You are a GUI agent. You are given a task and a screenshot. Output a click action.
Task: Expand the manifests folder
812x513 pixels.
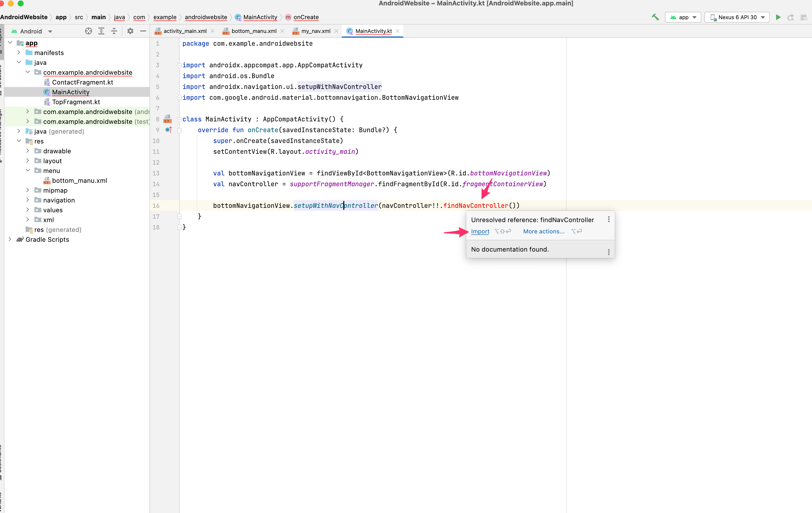[x=19, y=53]
